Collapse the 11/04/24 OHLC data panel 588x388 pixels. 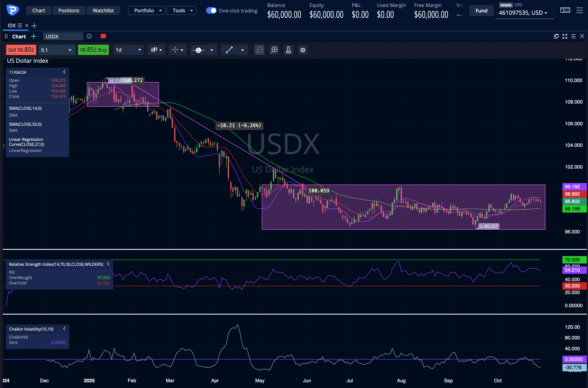pos(64,72)
